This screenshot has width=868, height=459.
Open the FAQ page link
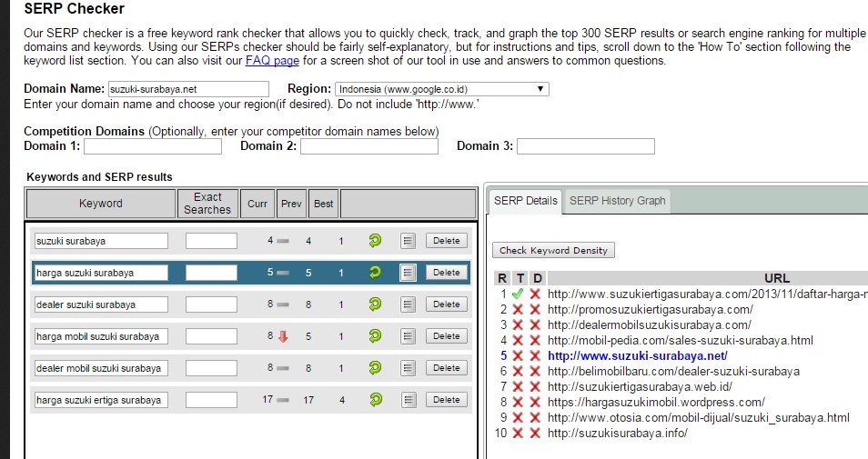click(272, 61)
